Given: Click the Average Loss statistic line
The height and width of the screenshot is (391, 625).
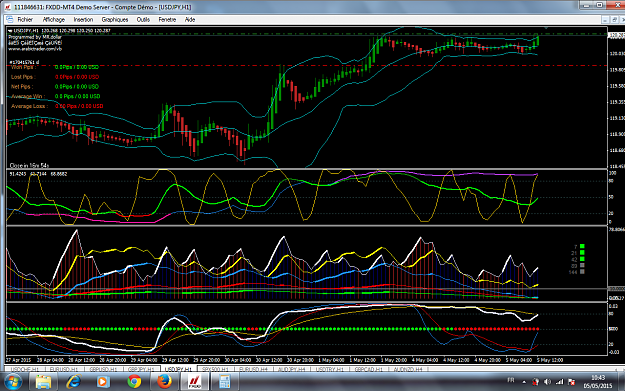Looking at the screenshot, I should (x=57, y=106).
